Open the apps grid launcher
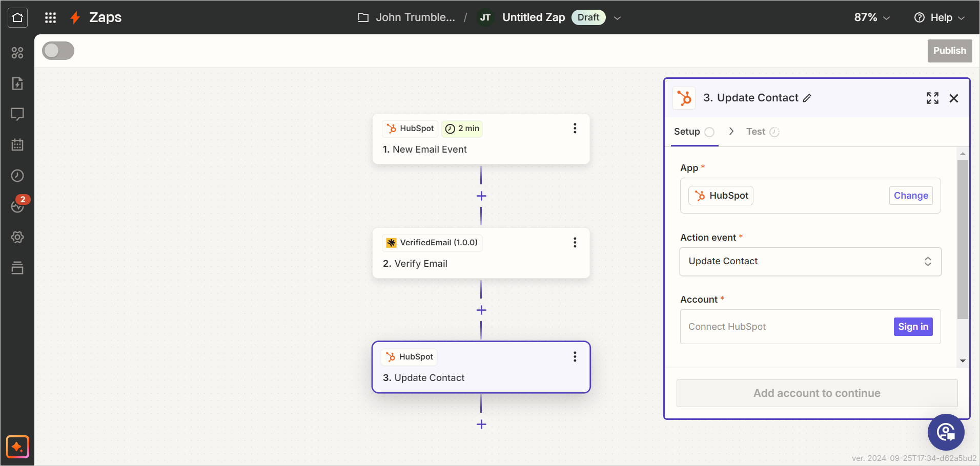The image size is (980, 466). (50, 18)
